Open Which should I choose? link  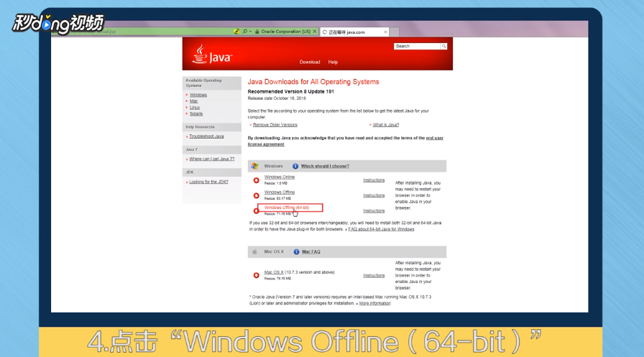click(325, 166)
